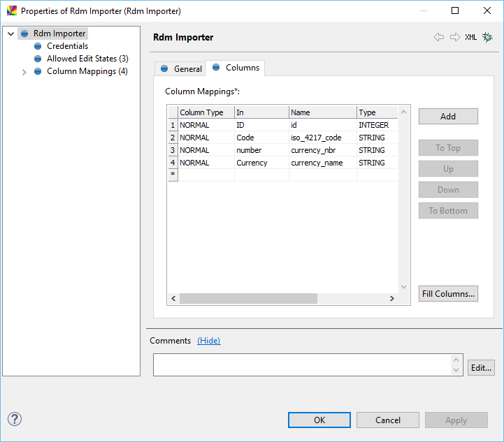Screen dimensions: 504x442
Task: Open the XML view of properties
Action: tap(471, 37)
